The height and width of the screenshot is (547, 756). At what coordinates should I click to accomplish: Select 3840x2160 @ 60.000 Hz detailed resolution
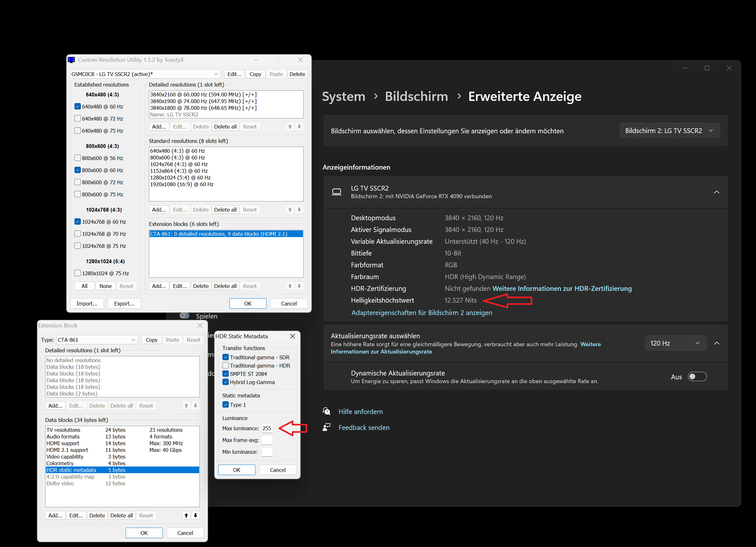(x=226, y=95)
